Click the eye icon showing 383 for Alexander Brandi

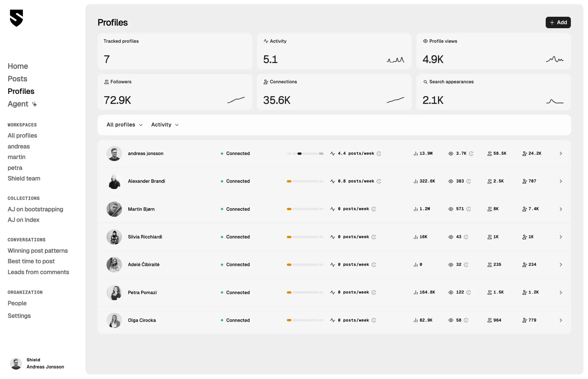point(451,181)
